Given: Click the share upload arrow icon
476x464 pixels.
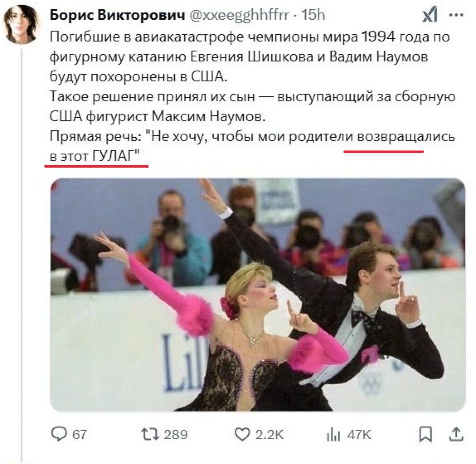Looking at the screenshot, I should [456, 434].
